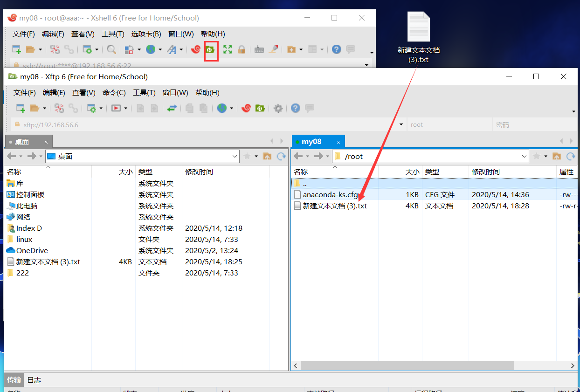Click the new session icon in Xshell toolbar
The width and height of the screenshot is (580, 392).
coord(16,49)
